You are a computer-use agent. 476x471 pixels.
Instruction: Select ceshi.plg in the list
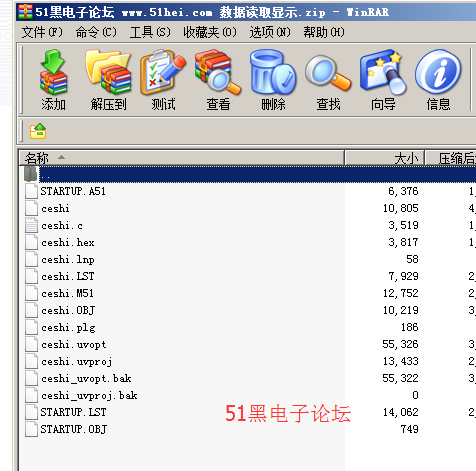[68, 327]
